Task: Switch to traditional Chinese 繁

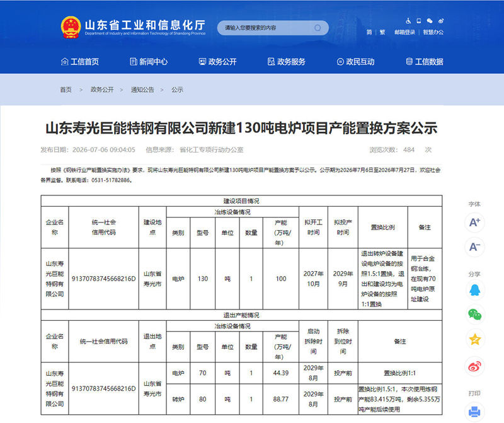Action: 382,32
